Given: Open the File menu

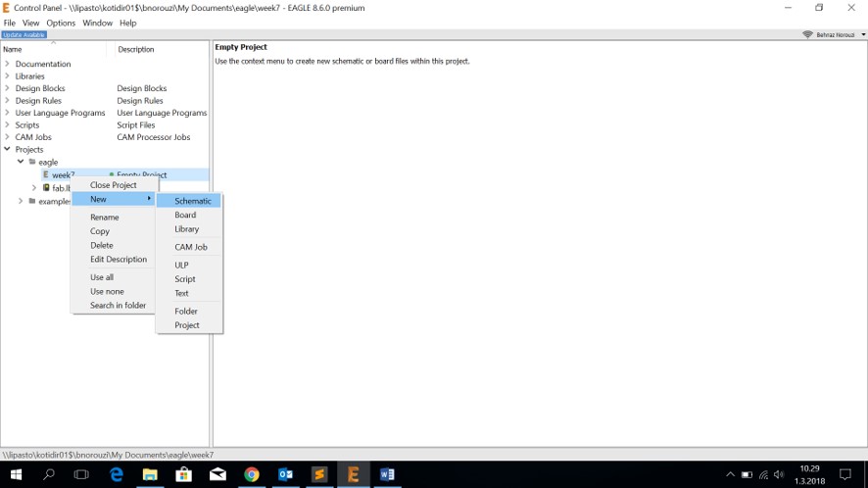Looking at the screenshot, I should 10,23.
